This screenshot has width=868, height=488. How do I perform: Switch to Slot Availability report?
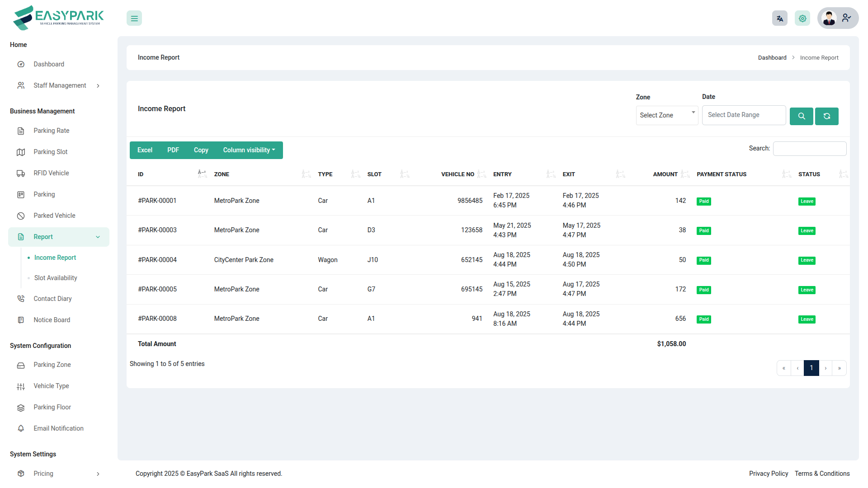(x=56, y=277)
